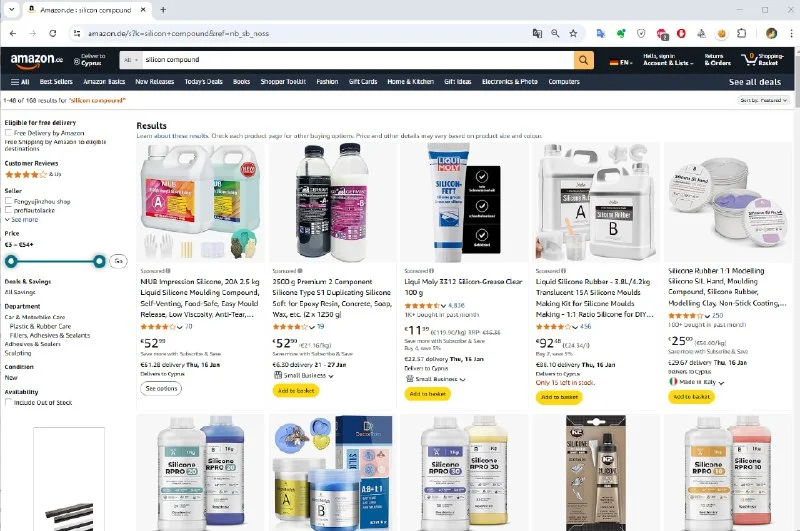Screen dimensions: 800x531
Task: Bookmark page with the star icon
Action: [x=573, y=34]
